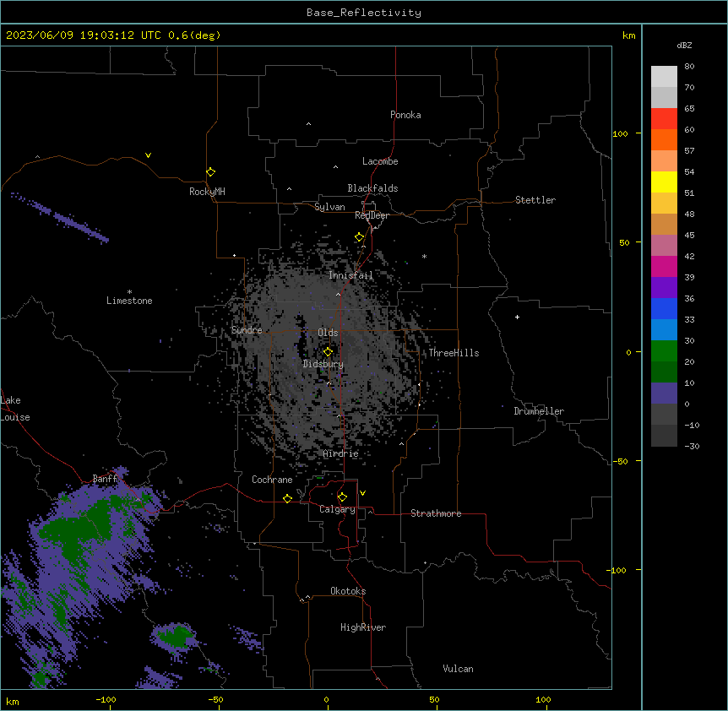Click the Strathmore label
The height and width of the screenshot is (711, 728).
(x=436, y=513)
